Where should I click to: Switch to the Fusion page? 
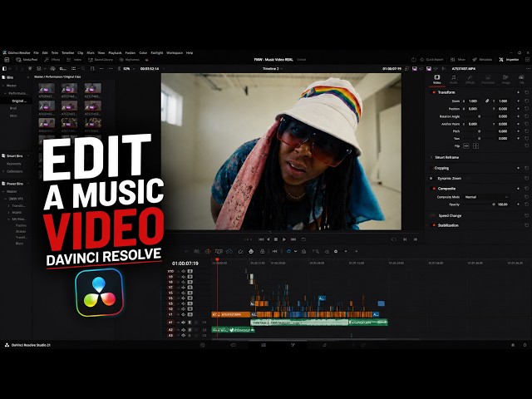tap(293, 345)
